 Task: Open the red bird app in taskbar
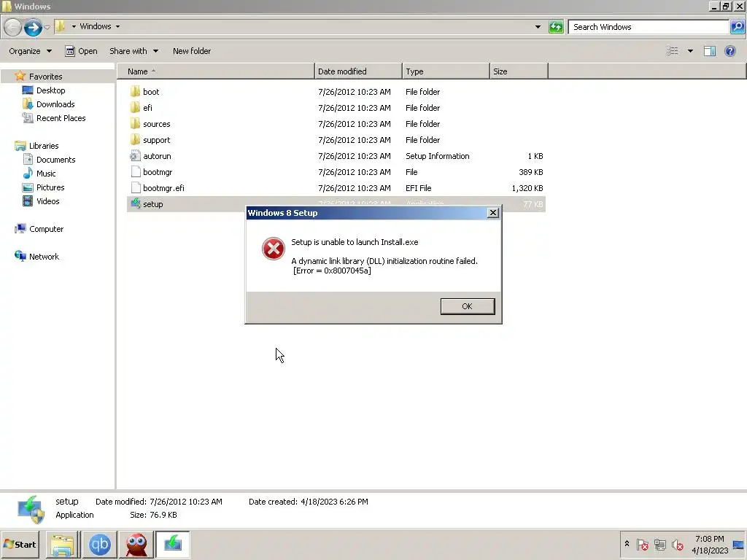coord(136,544)
